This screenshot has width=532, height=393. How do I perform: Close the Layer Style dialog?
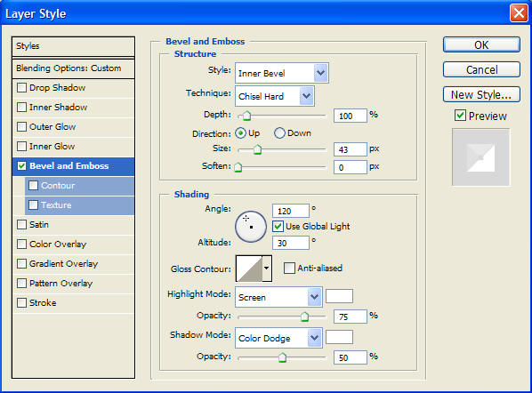coord(519,13)
